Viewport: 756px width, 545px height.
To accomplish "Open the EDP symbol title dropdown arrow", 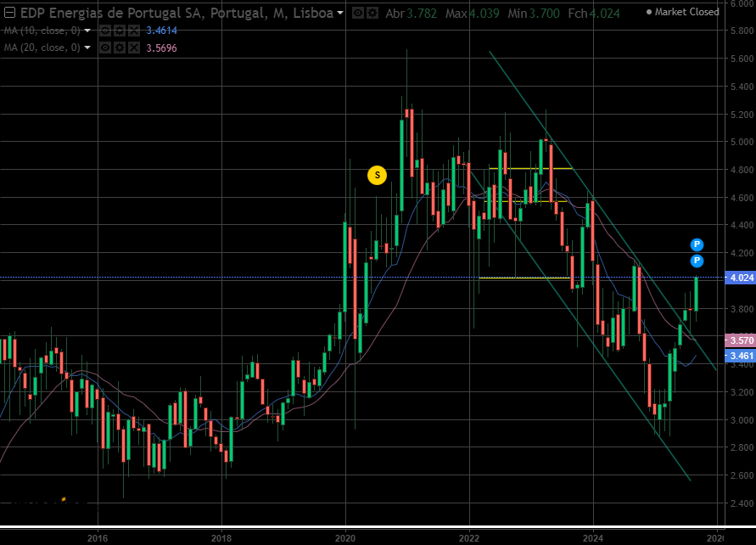I will [340, 13].
